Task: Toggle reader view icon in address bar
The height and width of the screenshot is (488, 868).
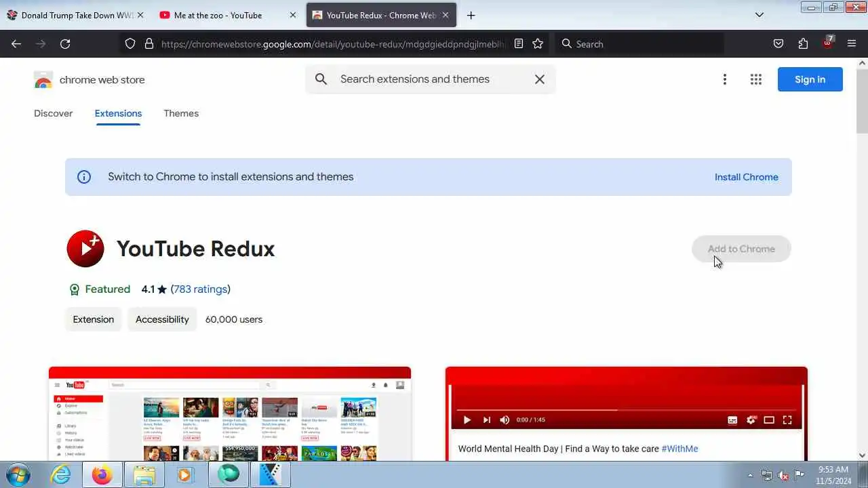Action: (x=519, y=44)
